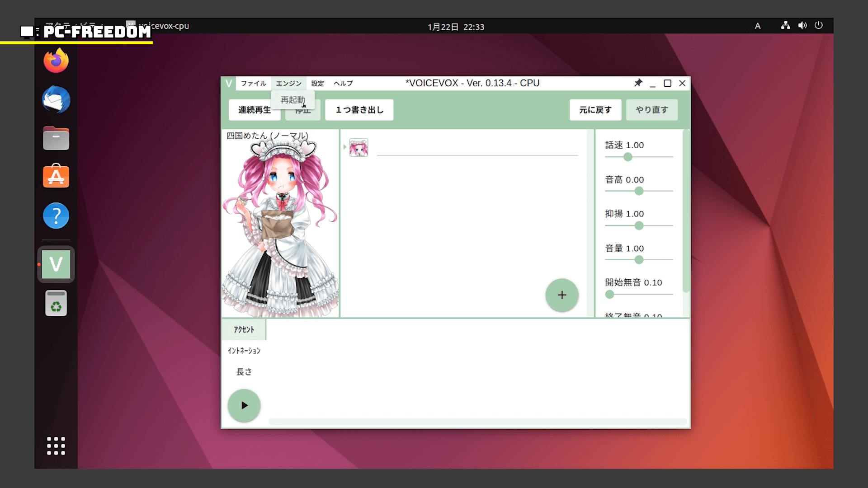This screenshot has width=868, height=488.
Task: Open the ファイル menu
Action: click(x=253, y=84)
